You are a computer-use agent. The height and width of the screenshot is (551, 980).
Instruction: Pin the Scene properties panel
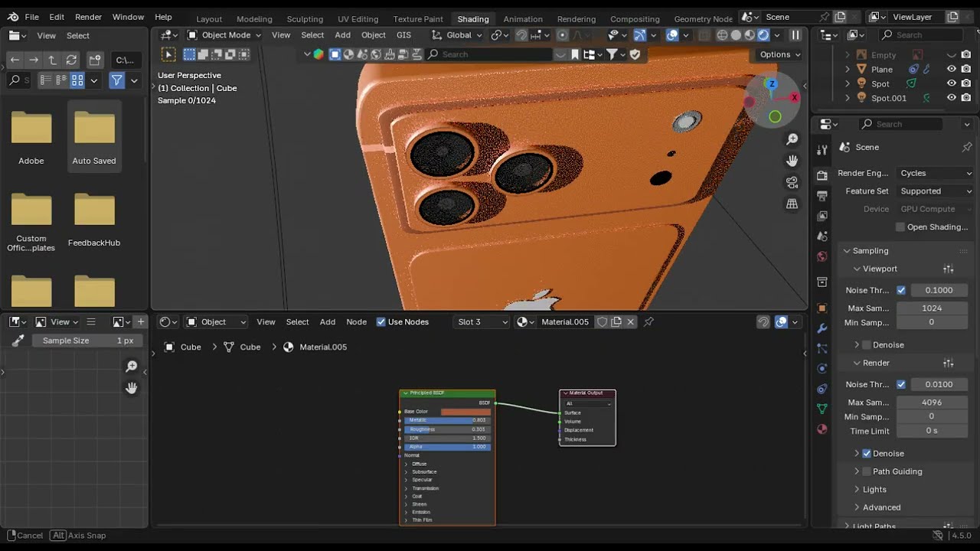(x=967, y=147)
